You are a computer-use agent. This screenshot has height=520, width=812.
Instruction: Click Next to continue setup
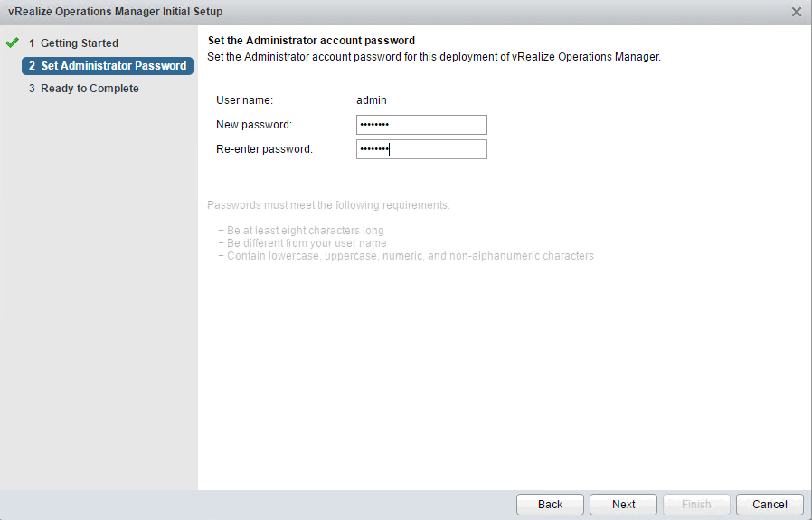[624, 504]
